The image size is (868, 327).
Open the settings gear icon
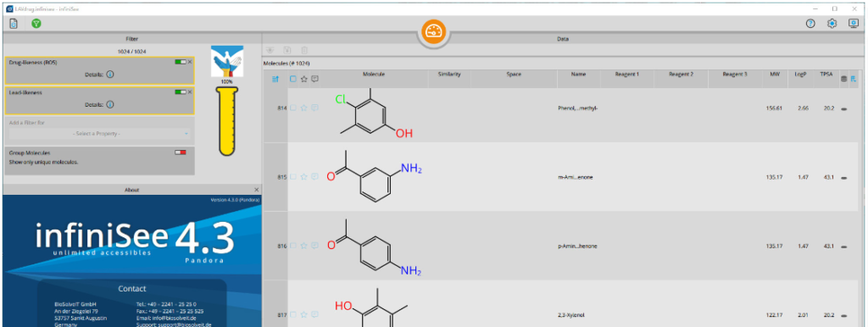[832, 24]
